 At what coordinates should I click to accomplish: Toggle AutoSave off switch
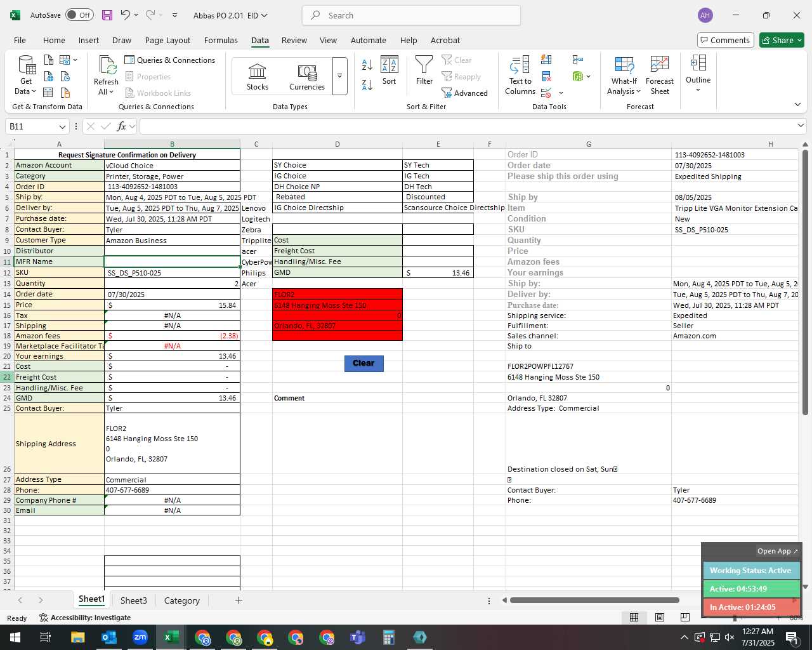point(79,15)
